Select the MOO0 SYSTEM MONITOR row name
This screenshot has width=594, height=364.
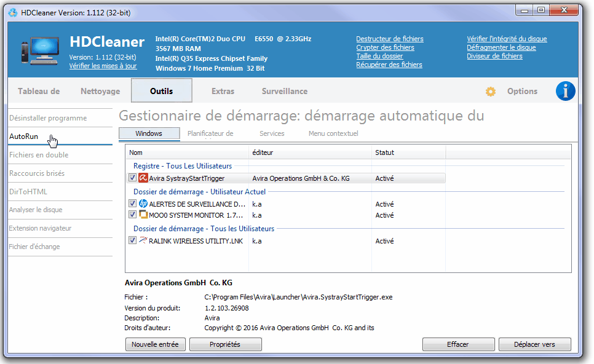pyautogui.click(x=196, y=215)
